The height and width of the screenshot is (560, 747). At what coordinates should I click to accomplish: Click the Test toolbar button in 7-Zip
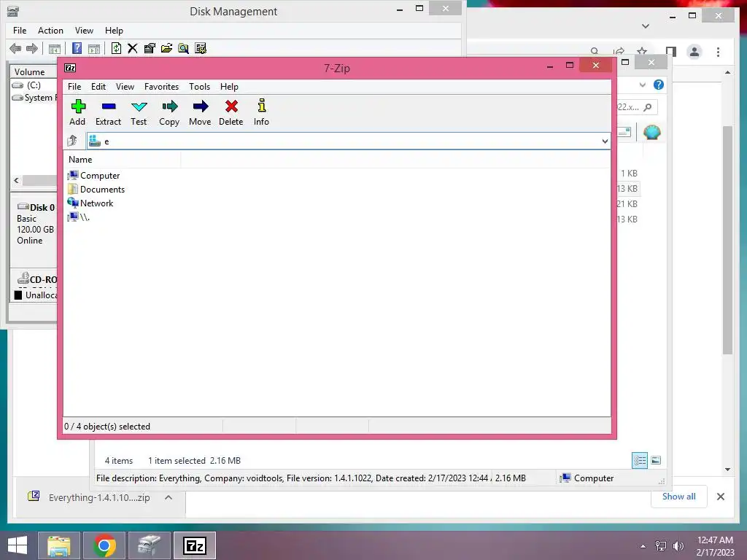point(139,112)
